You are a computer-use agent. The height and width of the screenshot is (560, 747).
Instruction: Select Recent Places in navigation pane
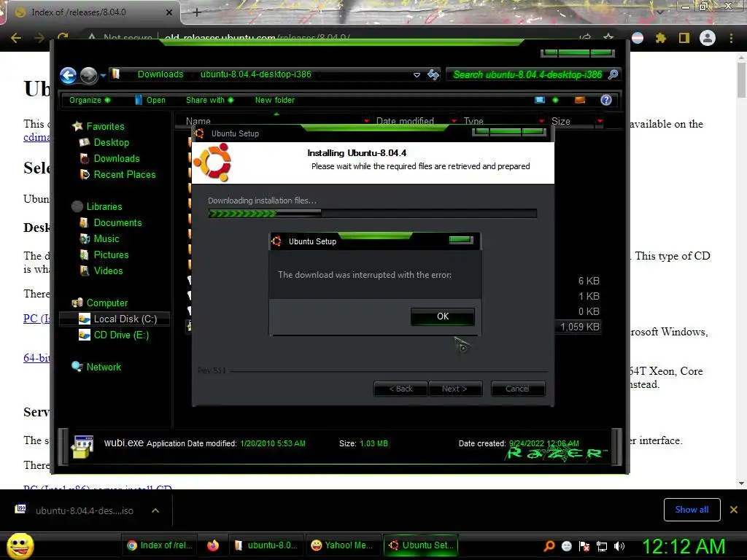coord(124,175)
